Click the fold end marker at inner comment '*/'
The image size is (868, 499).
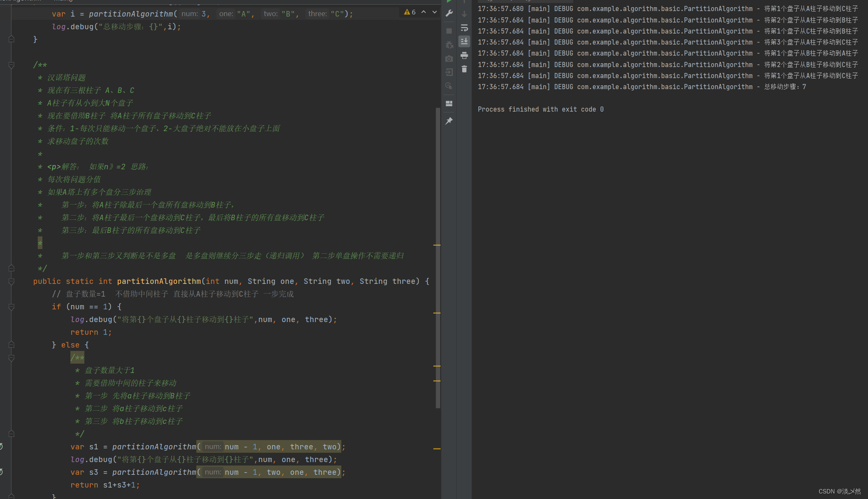11,434
